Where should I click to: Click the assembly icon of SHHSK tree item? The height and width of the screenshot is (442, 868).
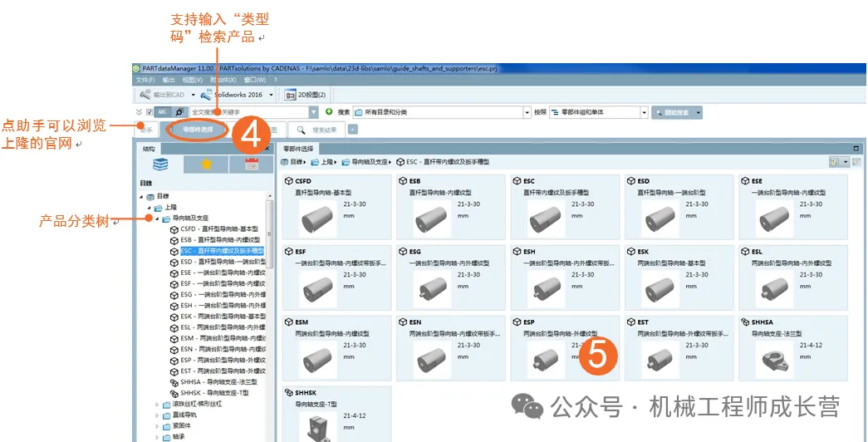click(x=174, y=393)
